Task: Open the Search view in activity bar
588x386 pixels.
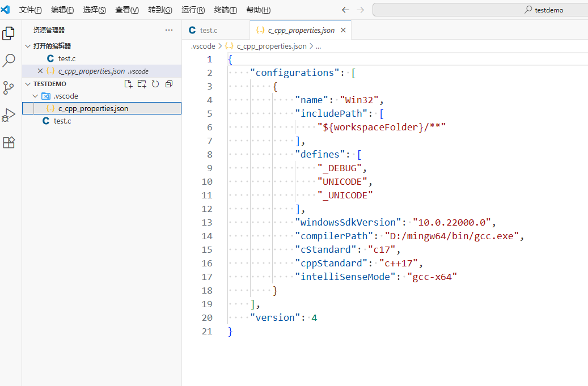Action: coord(9,60)
